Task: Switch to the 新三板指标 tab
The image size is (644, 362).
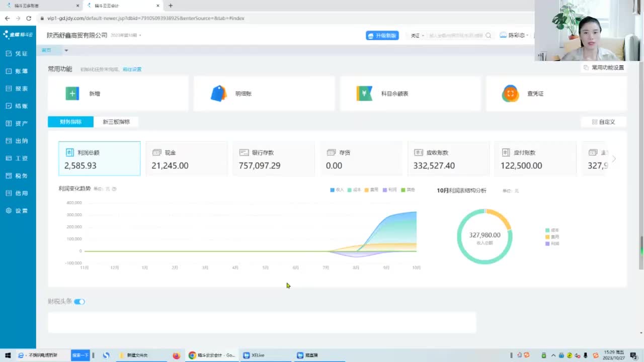Action: [116, 122]
